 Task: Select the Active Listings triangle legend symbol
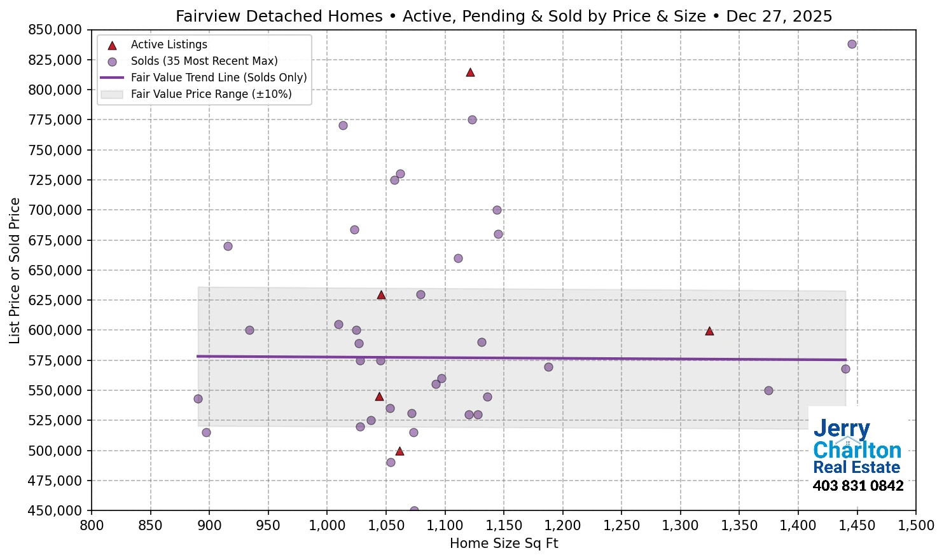coord(111,44)
